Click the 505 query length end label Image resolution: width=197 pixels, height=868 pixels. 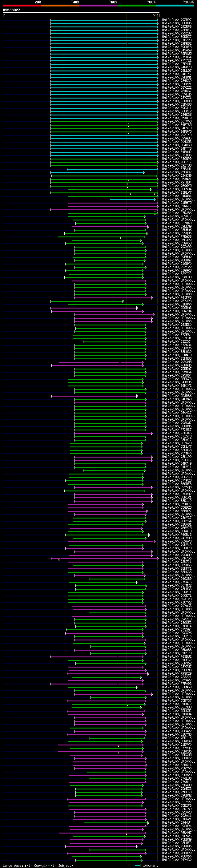pyautogui.click(x=155, y=15)
